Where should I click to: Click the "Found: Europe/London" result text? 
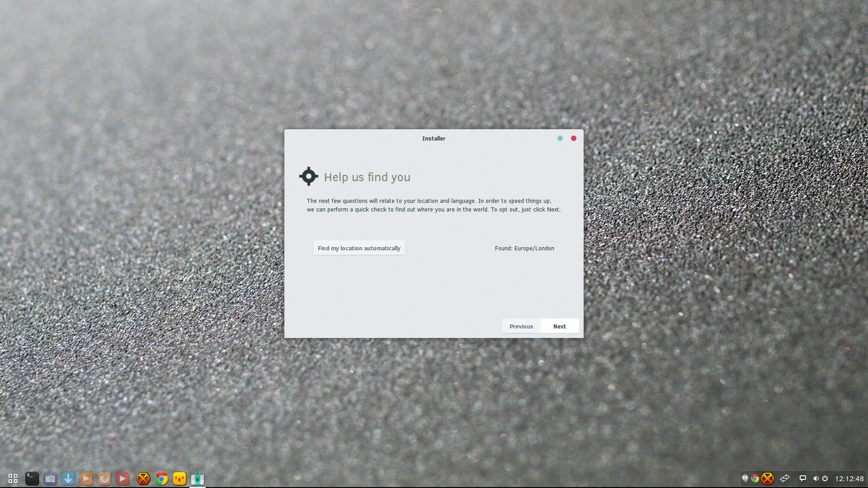[524, 249]
